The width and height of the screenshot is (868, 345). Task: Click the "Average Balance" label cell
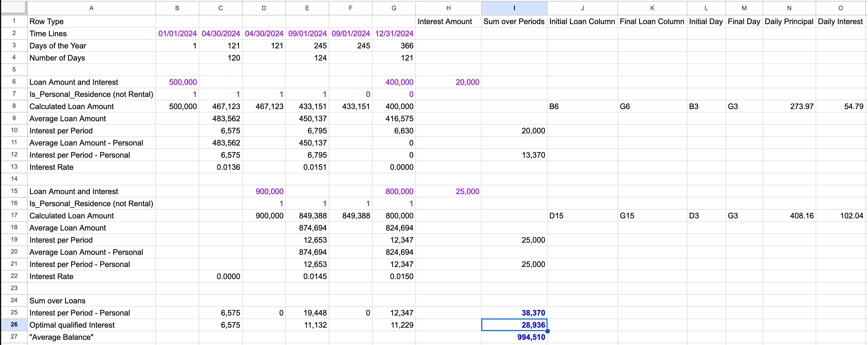tap(91, 337)
